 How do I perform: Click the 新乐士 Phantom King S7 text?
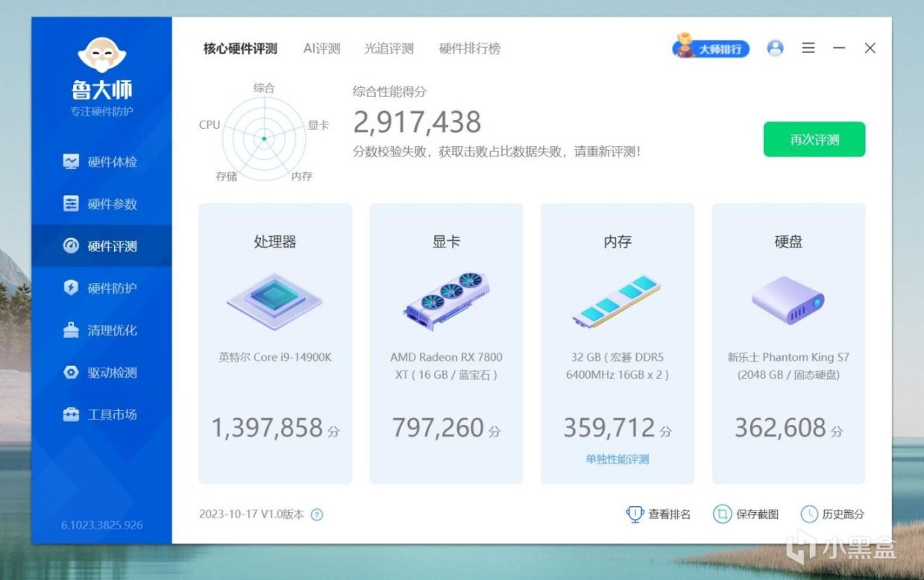click(x=788, y=366)
